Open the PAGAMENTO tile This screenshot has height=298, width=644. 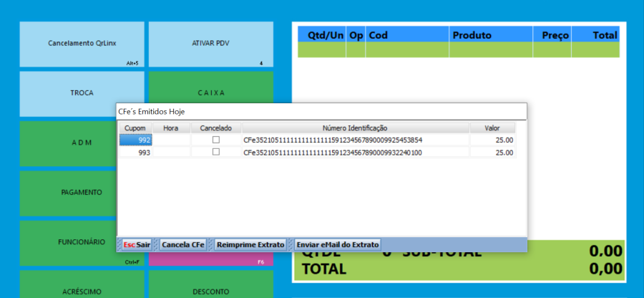coord(68,193)
